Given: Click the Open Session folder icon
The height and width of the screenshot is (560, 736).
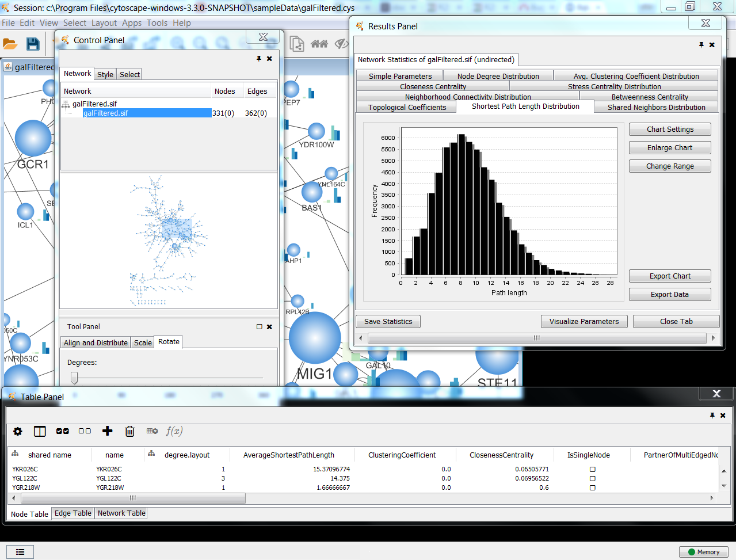Looking at the screenshot, I should tap(10, 44).
